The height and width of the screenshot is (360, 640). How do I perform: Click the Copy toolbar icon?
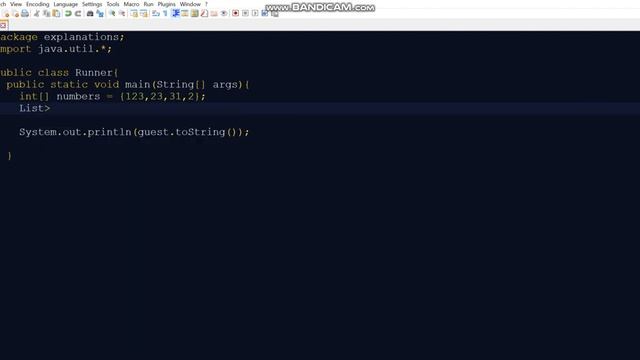(47, 13)
